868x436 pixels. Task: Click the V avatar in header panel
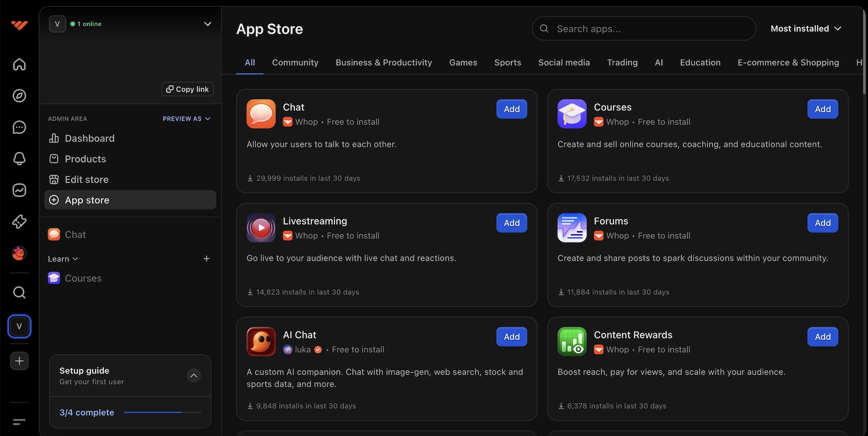(57, 24)
